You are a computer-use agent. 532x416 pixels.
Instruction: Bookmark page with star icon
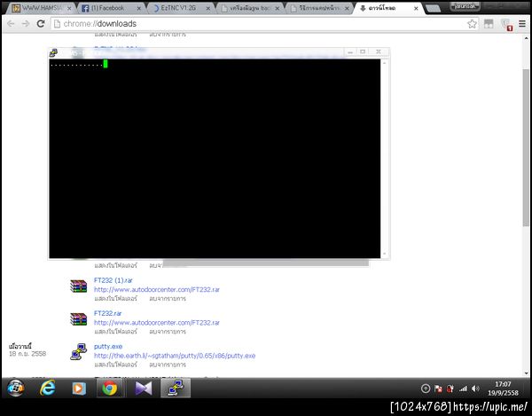click(472, 24)
